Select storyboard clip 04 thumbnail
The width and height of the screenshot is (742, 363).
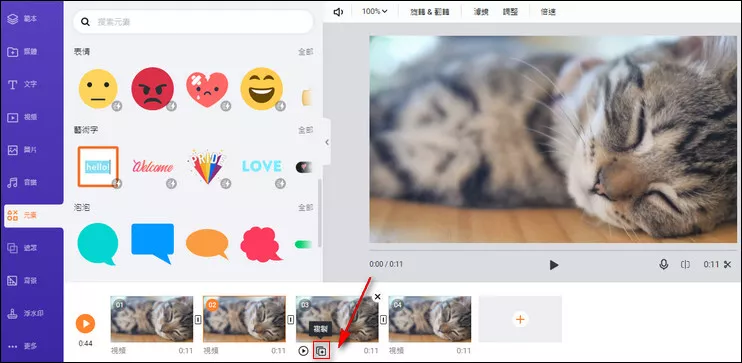(430, 319)
